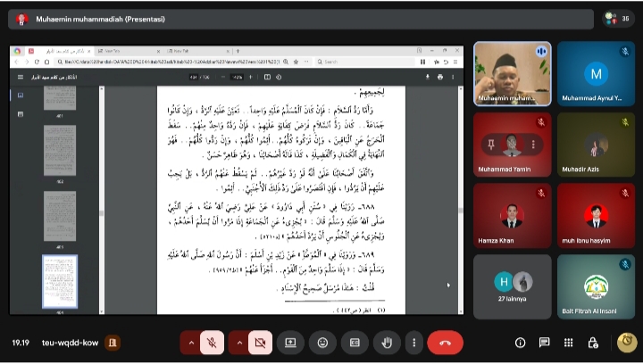Click meeting code badge icon beside teu-wqdd-kow
643x364 pixels.
pos(113,343)
